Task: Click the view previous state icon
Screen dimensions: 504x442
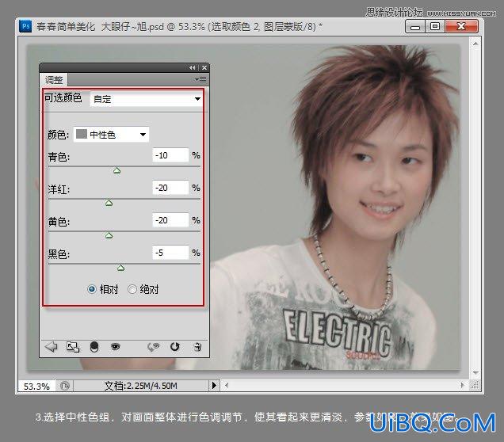Action: pos(153,347)
